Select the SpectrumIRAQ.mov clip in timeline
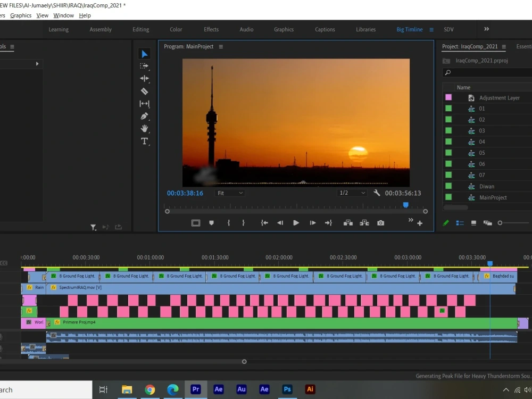 pyautogui.click(x=281, y=288)
